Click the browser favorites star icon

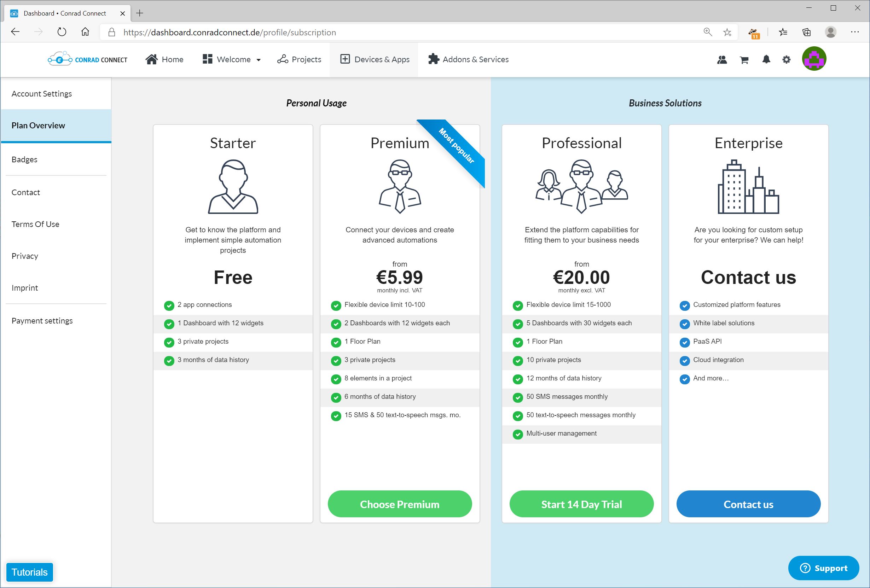[x=727, y=32]
